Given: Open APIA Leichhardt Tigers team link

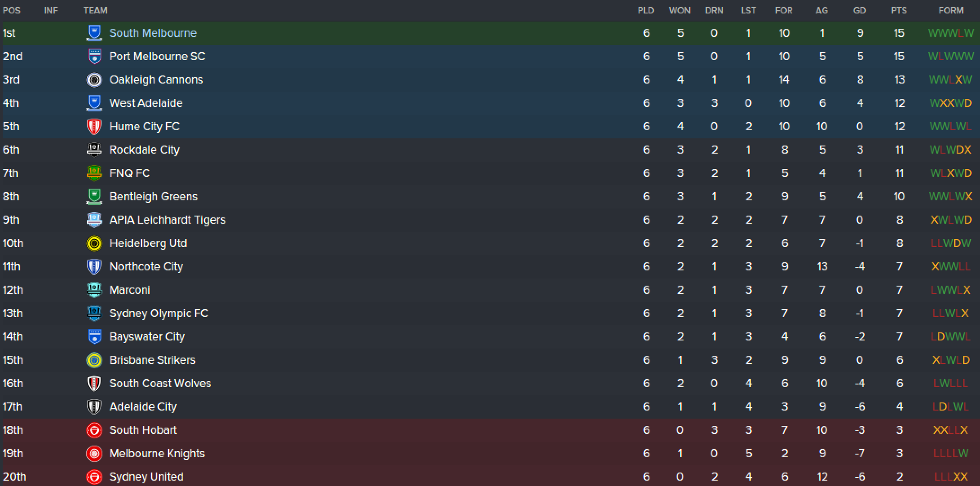Looking at the screenshot, I should (x=167, y=220).
